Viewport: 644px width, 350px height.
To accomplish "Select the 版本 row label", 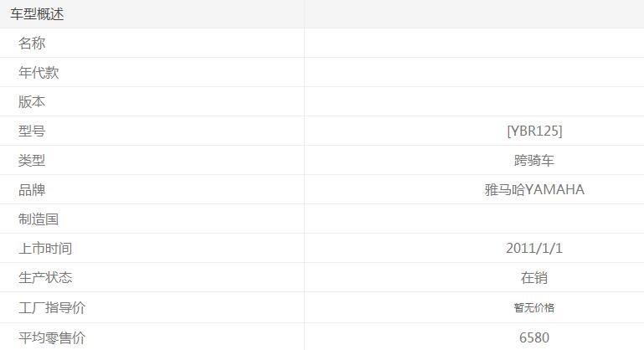I will pyautogui.click(x=32, y=102).
